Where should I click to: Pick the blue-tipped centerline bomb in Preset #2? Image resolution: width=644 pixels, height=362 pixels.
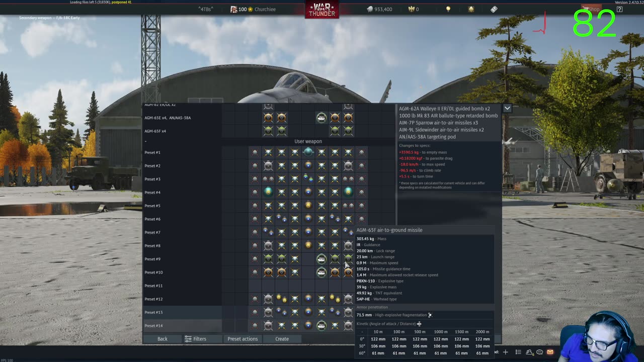[x=308, y=165]
